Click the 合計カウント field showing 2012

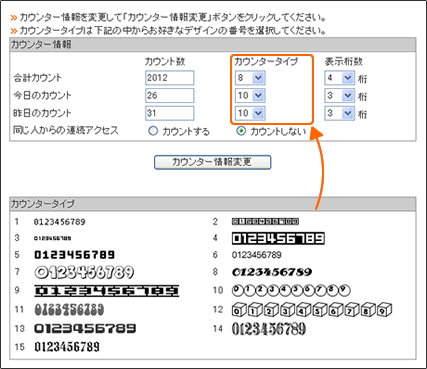tap(170, 78)
